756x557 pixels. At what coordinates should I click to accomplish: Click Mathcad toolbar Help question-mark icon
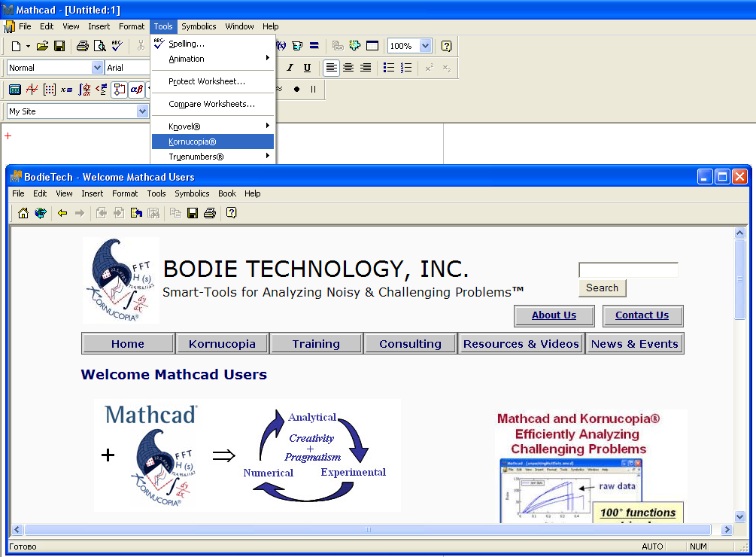coord(447,46)
